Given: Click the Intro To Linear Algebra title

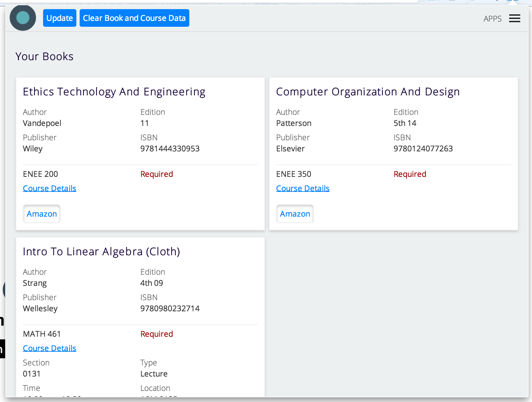Looking at the screenshot, I should pos(101,252).
